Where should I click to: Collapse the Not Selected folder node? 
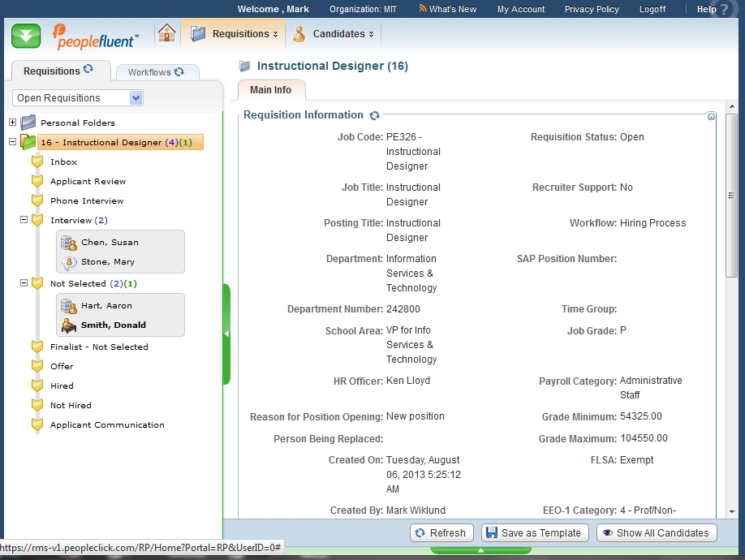tap(24, 283)
